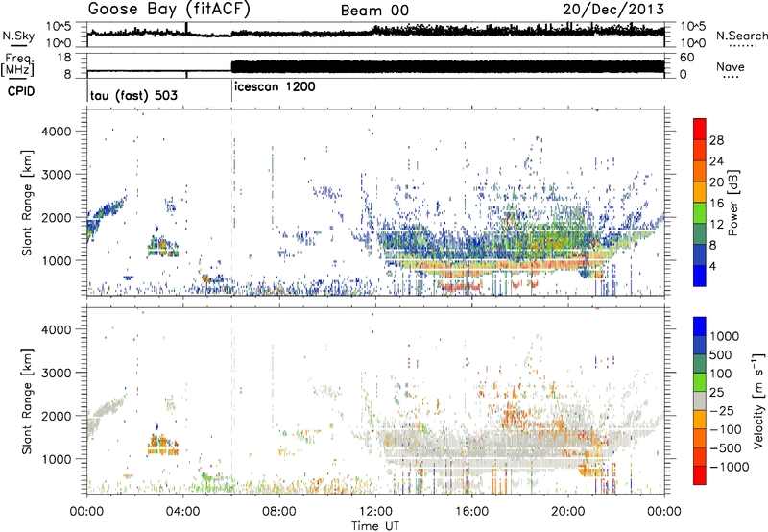Select the "icescan 1200" CPID label
768x532 pixels.
click(275, 87)
